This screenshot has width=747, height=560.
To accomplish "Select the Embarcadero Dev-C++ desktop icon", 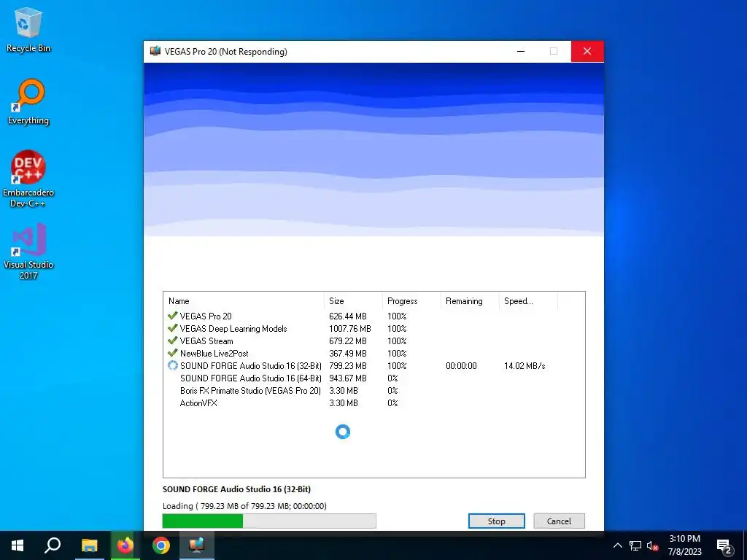I will pos(28,179).
